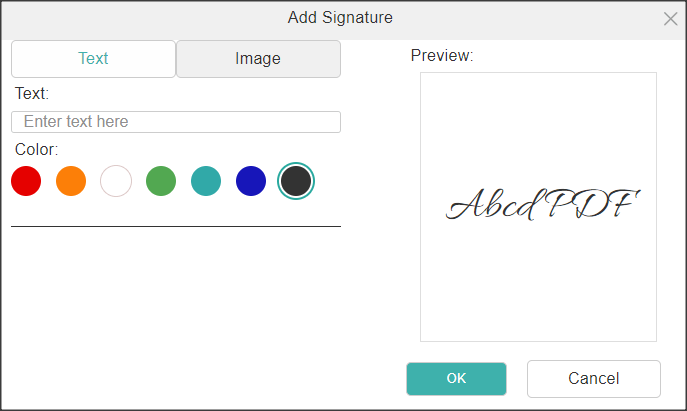Confirm with the OK button

point(456,379)
